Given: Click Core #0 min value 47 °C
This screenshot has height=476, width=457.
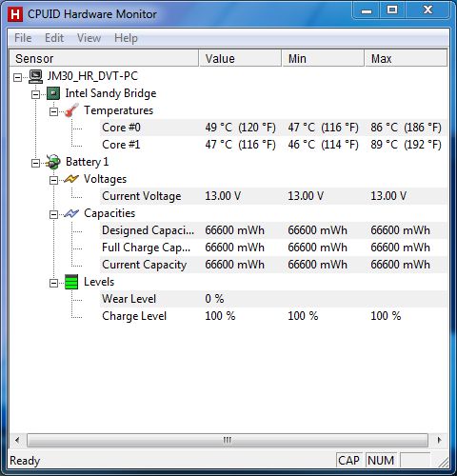Looking at the screenshot, I should [323, 128].
